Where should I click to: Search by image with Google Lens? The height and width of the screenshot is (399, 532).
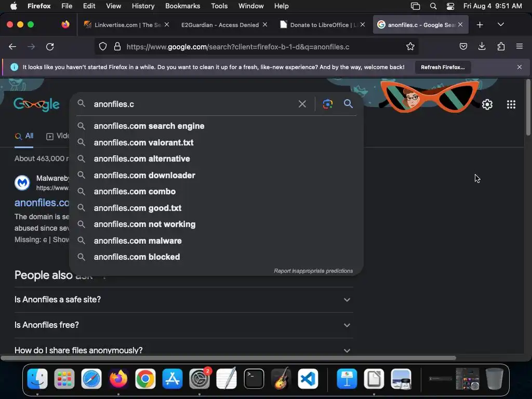pos(327,104)
